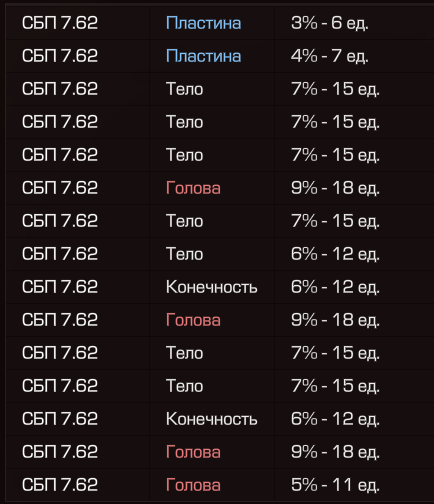The height and width of the screenshot is (504, 434).
Task: Click the "4% - 7 ед." damage value
Action: (x=329, y=56)
